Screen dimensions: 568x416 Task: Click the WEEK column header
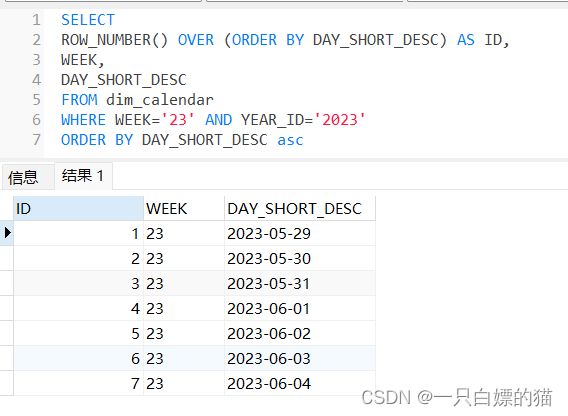click(184, 208)
